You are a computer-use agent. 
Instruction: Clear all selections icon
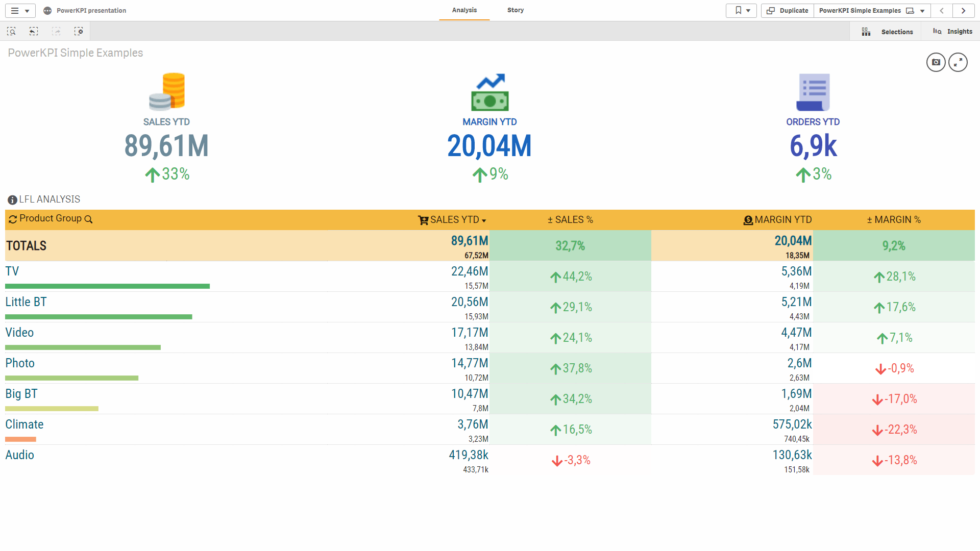pyautogui.click(x=79, y=32)
